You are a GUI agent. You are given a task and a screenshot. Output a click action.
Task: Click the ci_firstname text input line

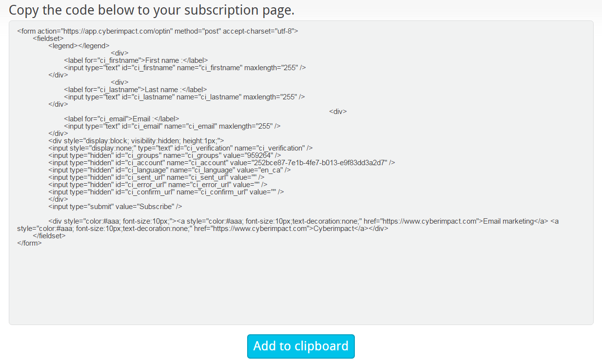184,68
